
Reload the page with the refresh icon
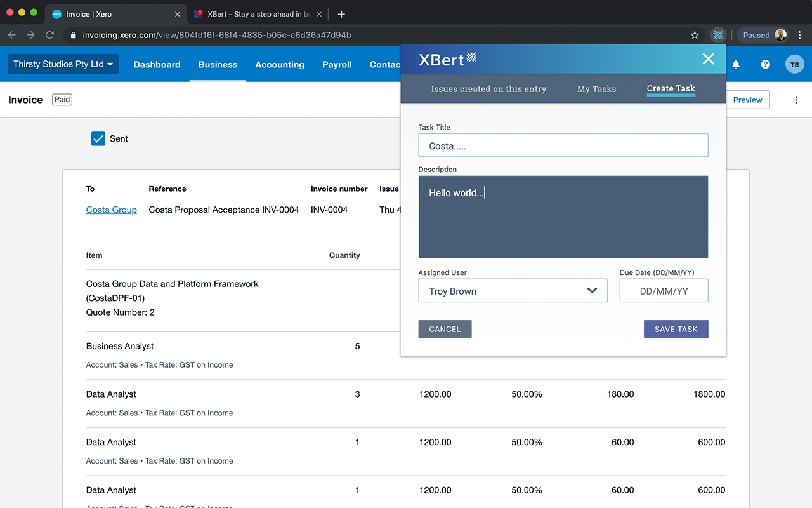tap(49, 35)
